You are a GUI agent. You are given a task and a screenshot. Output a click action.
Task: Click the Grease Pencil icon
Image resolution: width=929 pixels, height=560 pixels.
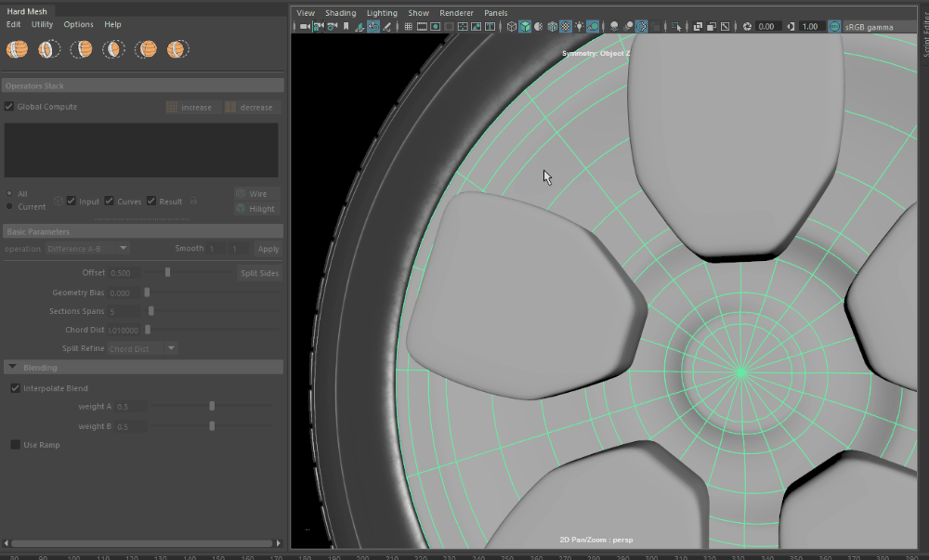pos(386,27)
